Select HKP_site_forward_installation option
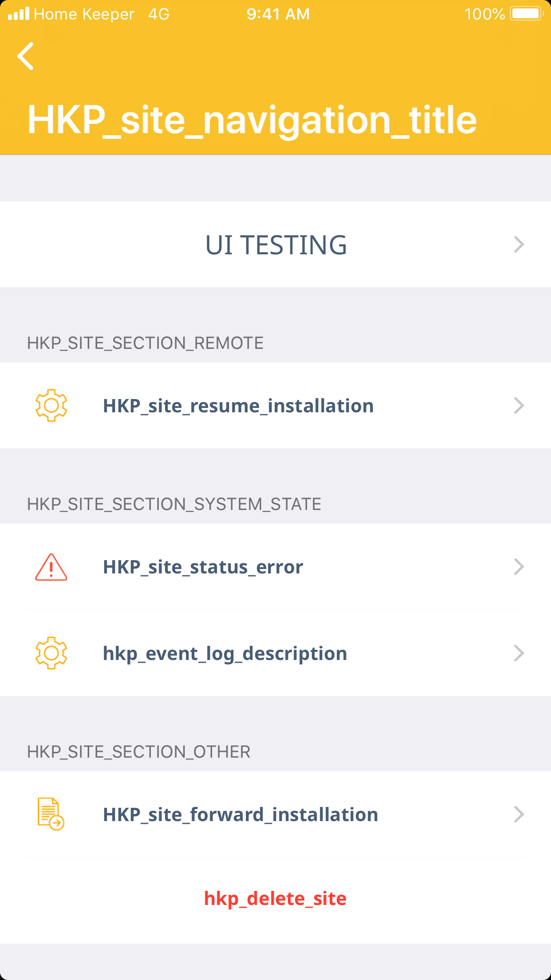This screenshot has width=551, height=980. [x=240, y=815]
